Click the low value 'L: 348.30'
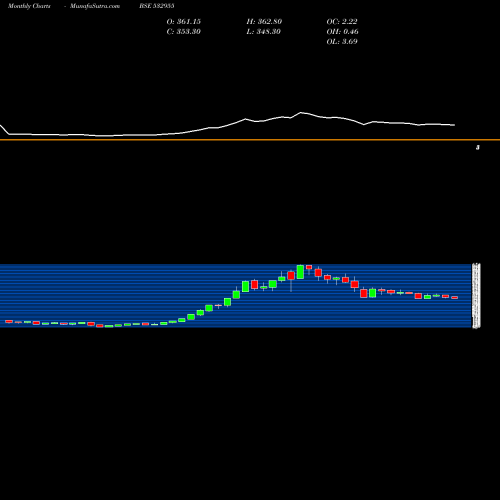The image size is (500, 500). (x=264, y=32)
